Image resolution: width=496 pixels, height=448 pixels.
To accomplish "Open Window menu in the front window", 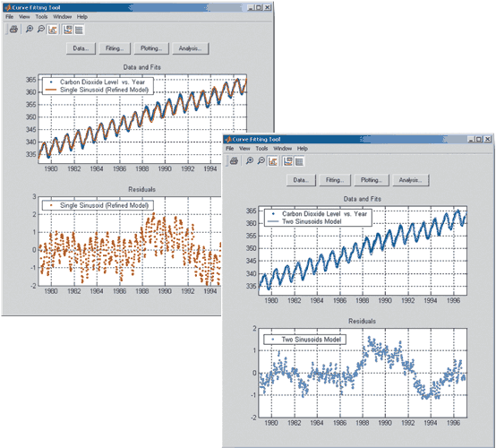I will click(283, 149).
